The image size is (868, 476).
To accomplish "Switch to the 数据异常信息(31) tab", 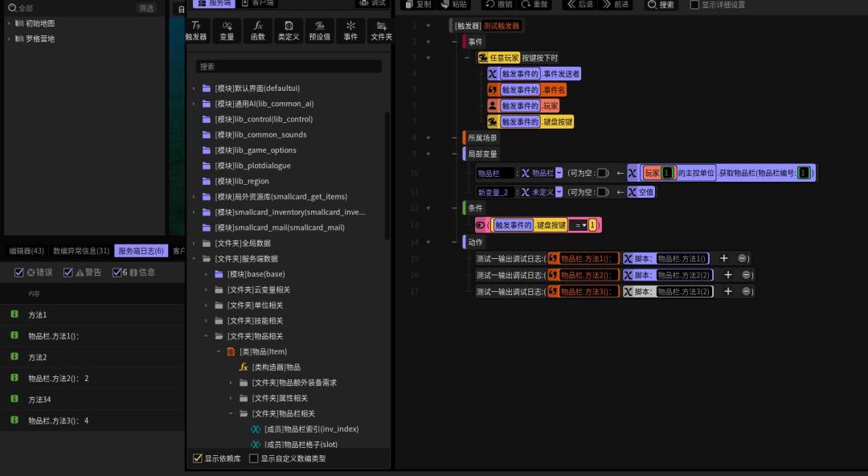I will click(x=81, y=251).
